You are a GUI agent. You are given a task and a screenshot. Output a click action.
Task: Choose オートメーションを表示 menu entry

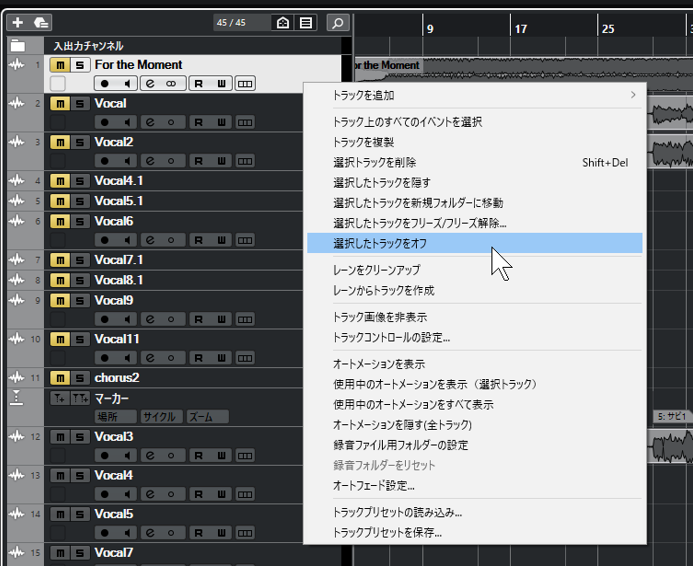pyautogui.click(x=475, y=364)
